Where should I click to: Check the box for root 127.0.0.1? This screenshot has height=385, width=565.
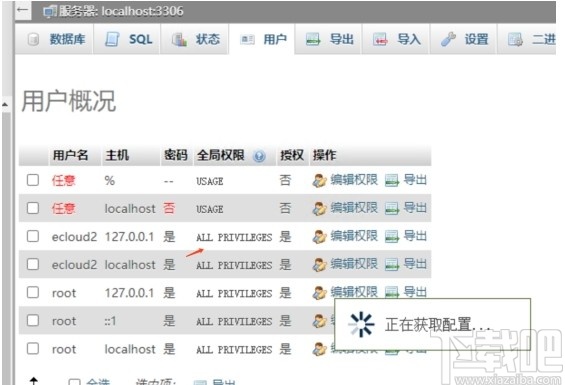coord(33,292)
